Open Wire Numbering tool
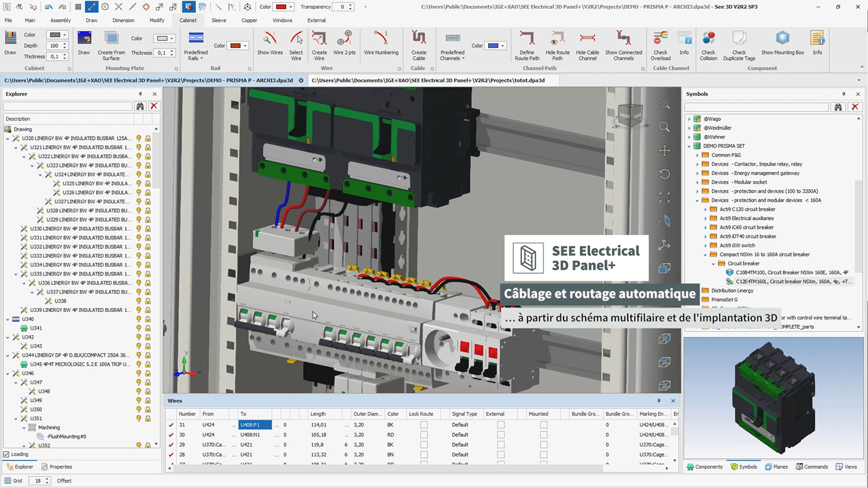 381,43
